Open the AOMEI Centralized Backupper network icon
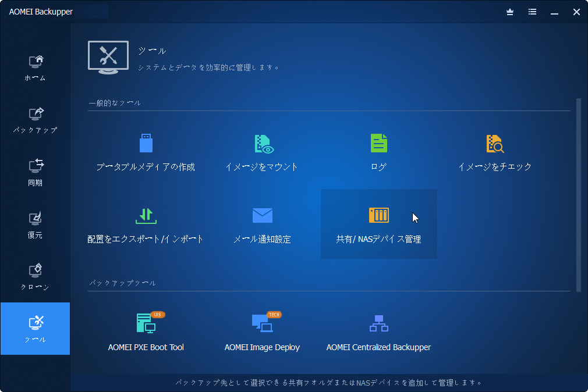This screenshot has height=392, width=588. tap(379, 323)
